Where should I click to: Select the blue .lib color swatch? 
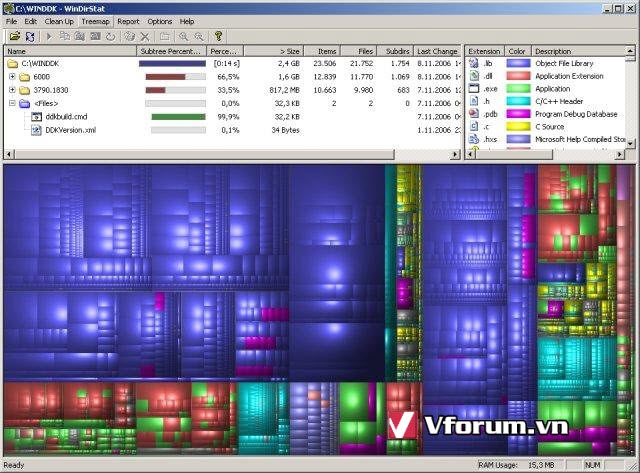518,63
